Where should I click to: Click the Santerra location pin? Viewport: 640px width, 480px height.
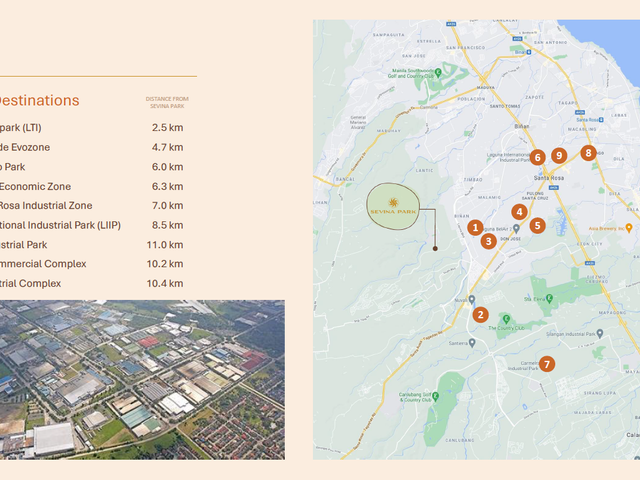472,343
